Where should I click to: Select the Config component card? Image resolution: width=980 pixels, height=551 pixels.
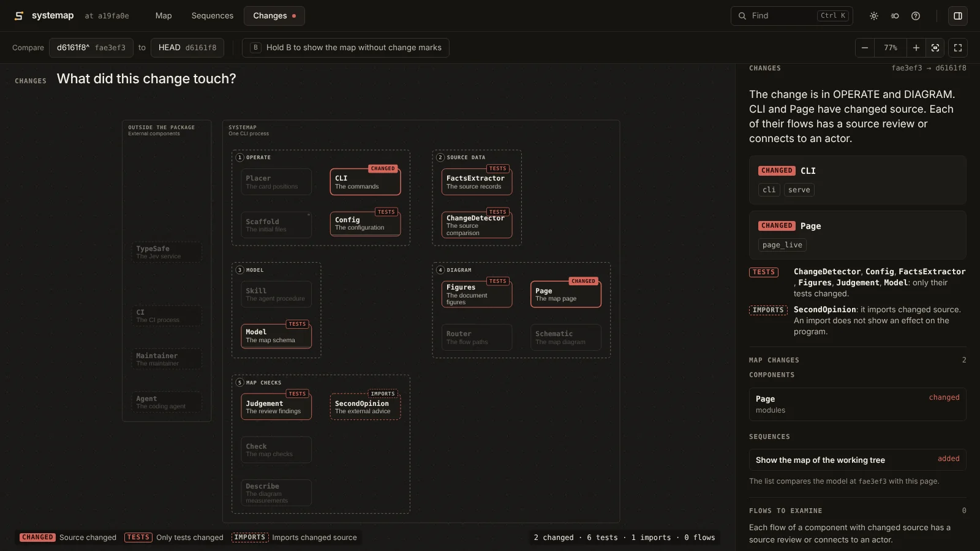365,223
